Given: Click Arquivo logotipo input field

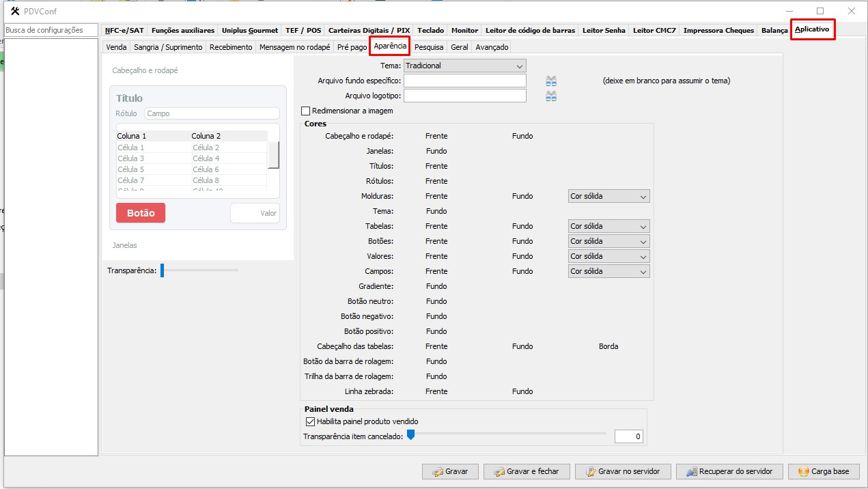Looking at the screenshot, I should 465,96.
